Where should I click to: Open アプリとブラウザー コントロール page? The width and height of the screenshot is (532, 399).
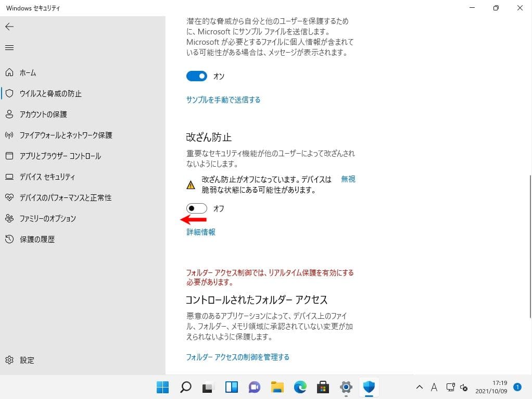[x=60, y=156]
